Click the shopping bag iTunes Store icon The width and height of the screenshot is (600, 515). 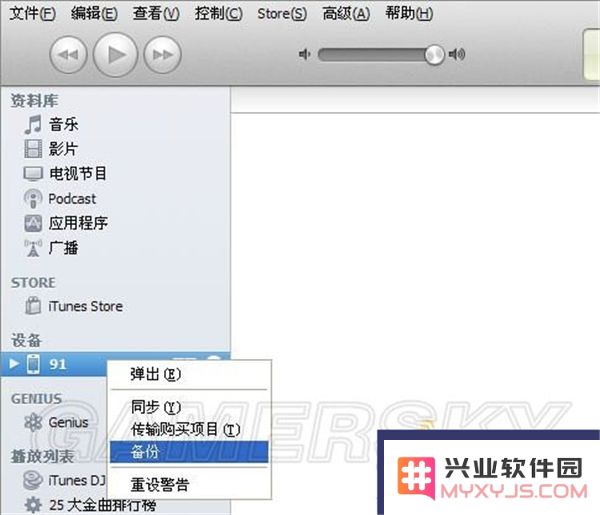coord(33,306)
